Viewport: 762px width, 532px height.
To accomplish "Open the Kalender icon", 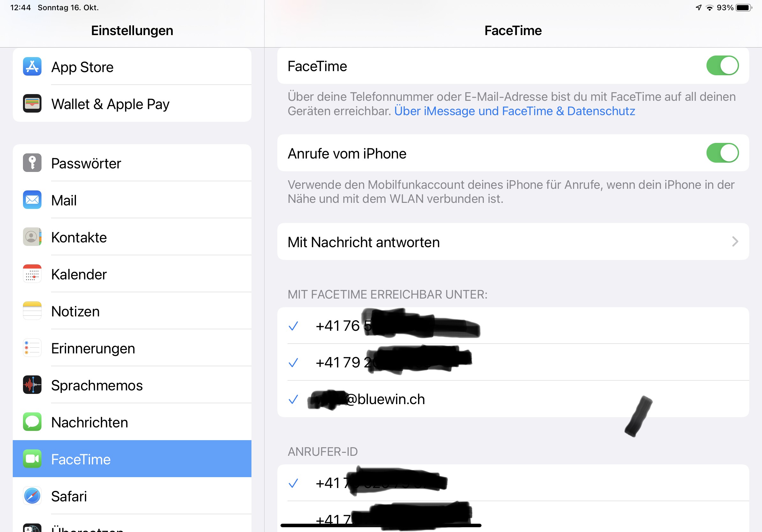I will [32, 274].
